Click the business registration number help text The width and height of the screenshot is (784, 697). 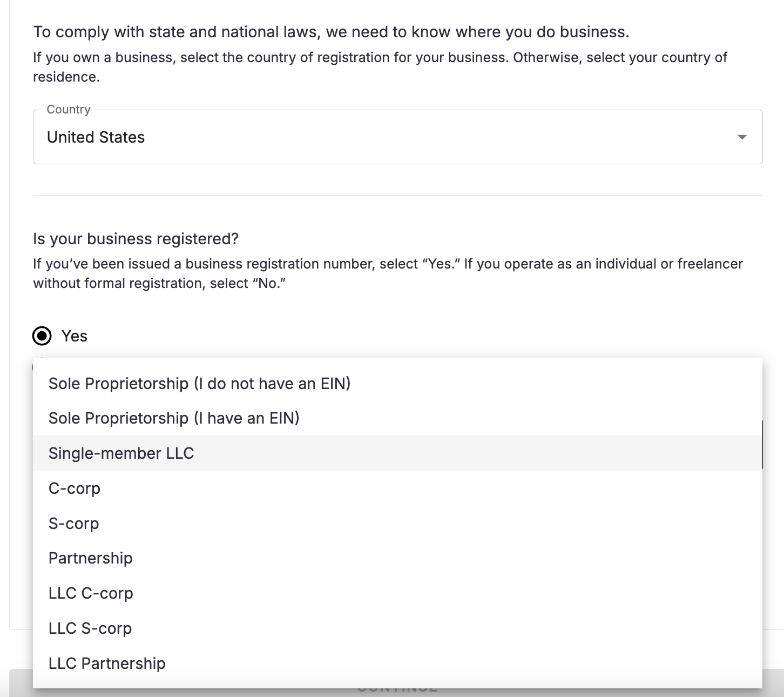click(388, 273)
